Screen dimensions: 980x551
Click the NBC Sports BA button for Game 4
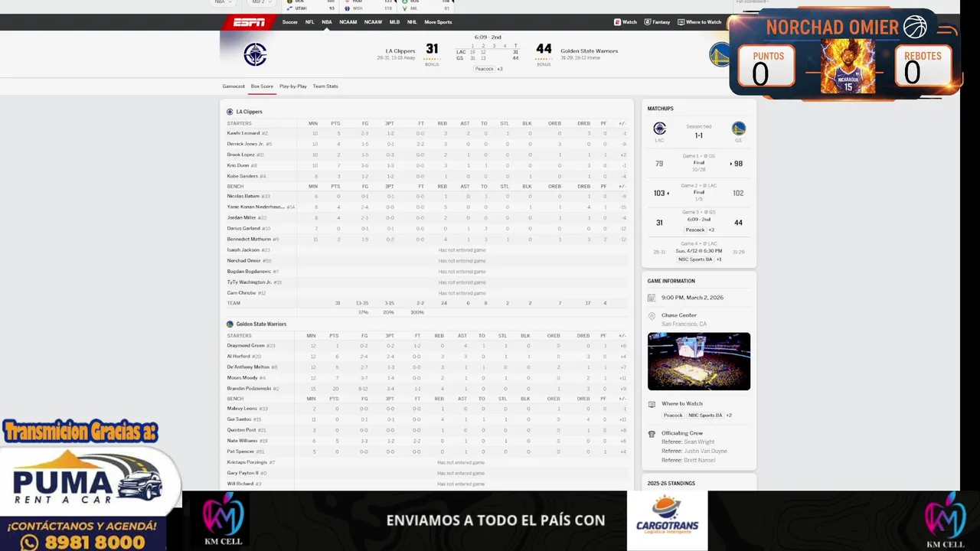(x=695, y=259)
